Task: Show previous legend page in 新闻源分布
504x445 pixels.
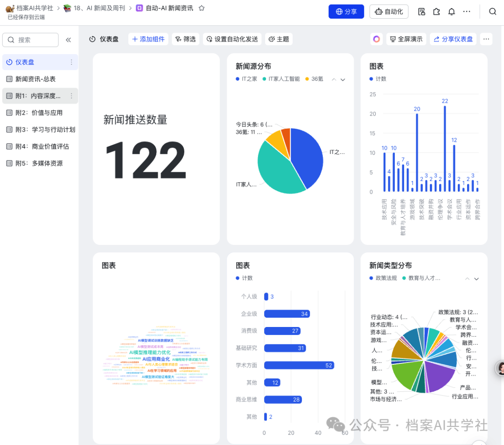Action: click(x=334, y=80)
